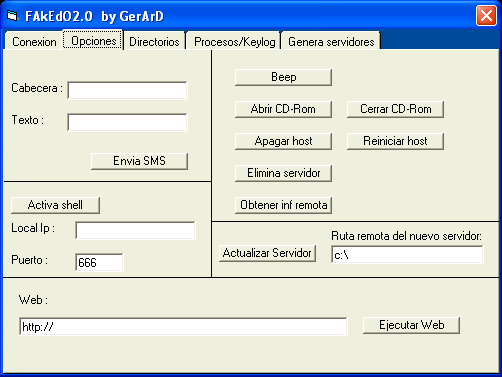This screenshot has height=377, width=502.
Task: Click the Cabecera input field
Action: point(127,90)
